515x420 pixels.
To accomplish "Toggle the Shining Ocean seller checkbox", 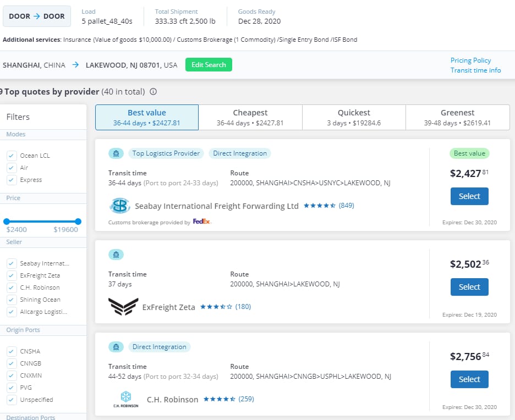I will [12, 300].
